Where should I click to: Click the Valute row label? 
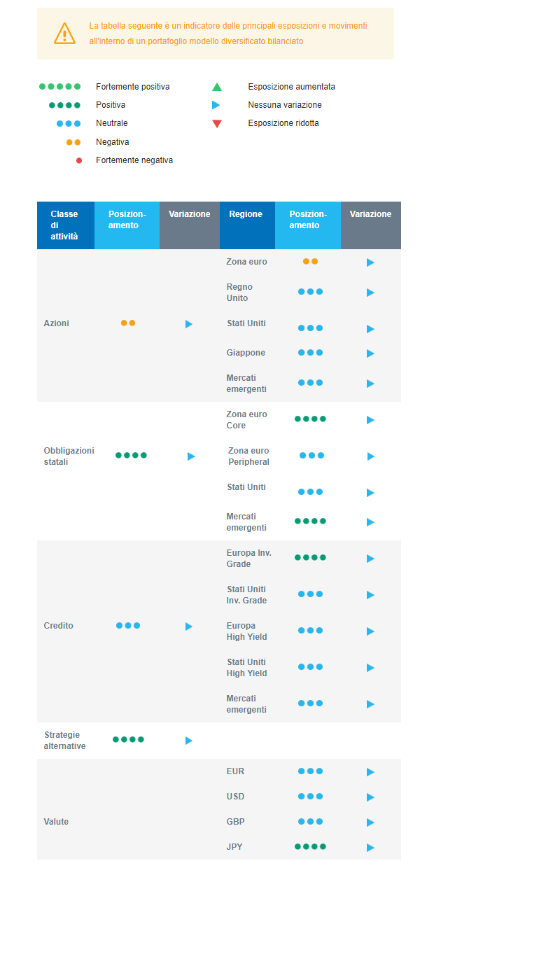[56, 822]
